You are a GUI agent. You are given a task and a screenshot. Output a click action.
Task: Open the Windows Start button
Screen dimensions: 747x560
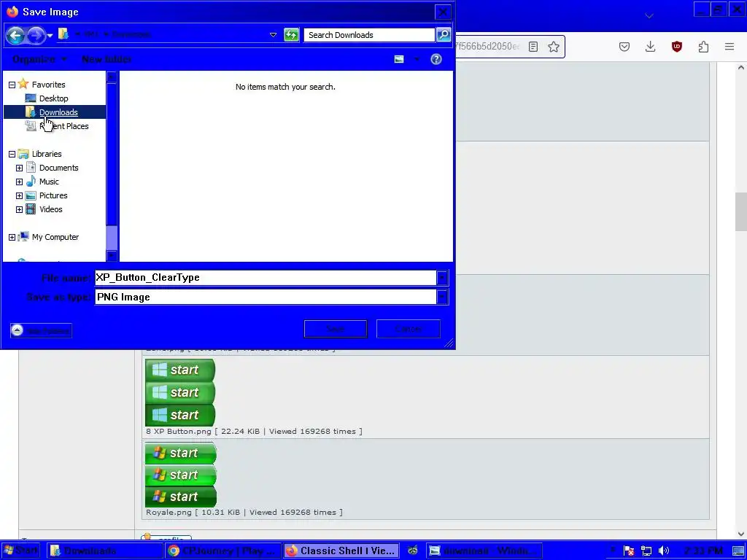coord(20,551)
